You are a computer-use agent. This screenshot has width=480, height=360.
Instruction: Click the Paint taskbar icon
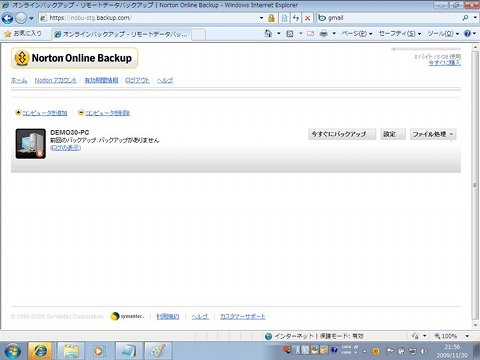[158, 351]
